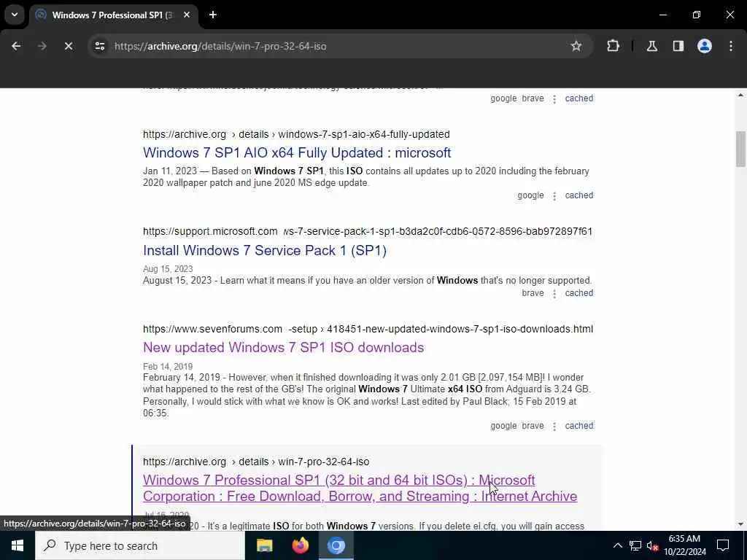Open cached link for AIO x64 result
Image resolution: width=747 pixels, height=560 pixels.
[x=578, y=195]
